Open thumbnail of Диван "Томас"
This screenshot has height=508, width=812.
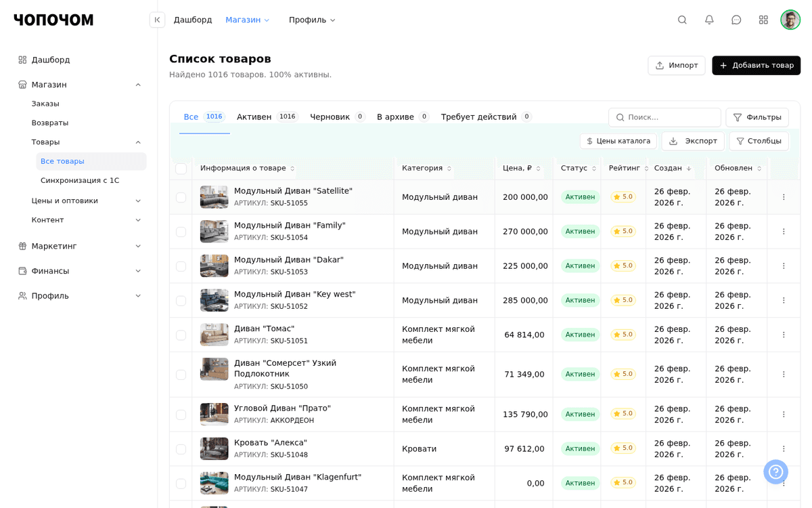pyautogui.click(x=214, y=335)
